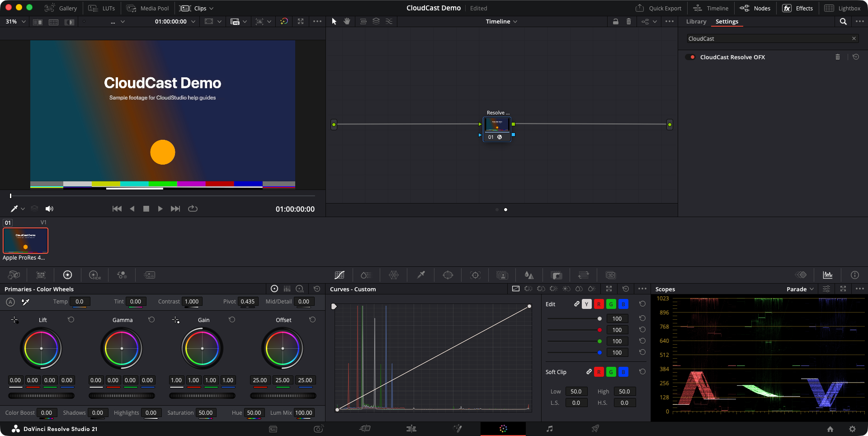
Task: Open the LUTs panel
Action: click(x=101, y=8)
